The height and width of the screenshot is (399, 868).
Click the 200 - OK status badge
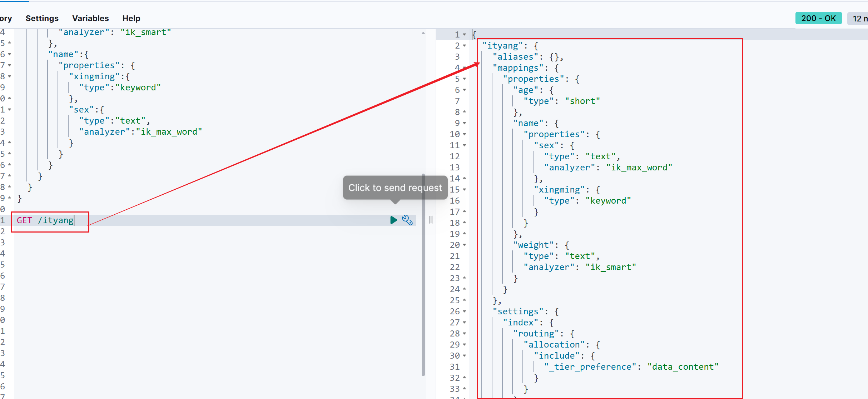point(818,18)
